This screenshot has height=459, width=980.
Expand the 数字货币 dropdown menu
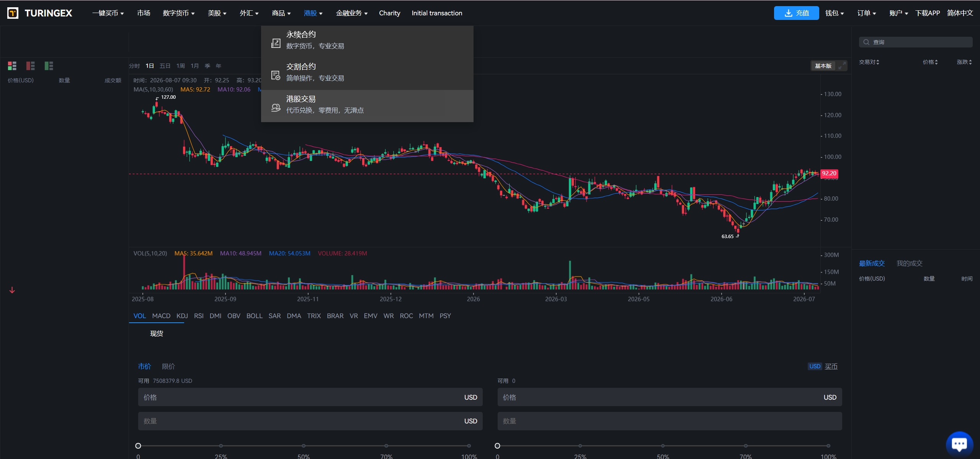(178, 13)
